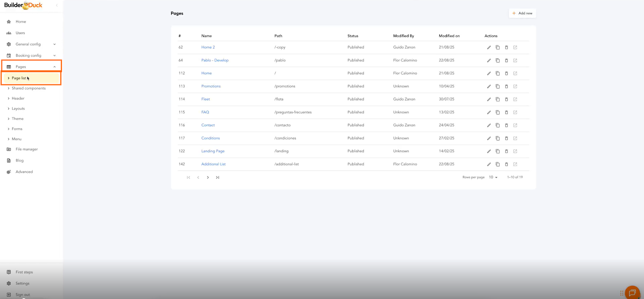Viewport: 644px width, 299px height.
Task: Go to the File manager section
Action: click(27, 149)
